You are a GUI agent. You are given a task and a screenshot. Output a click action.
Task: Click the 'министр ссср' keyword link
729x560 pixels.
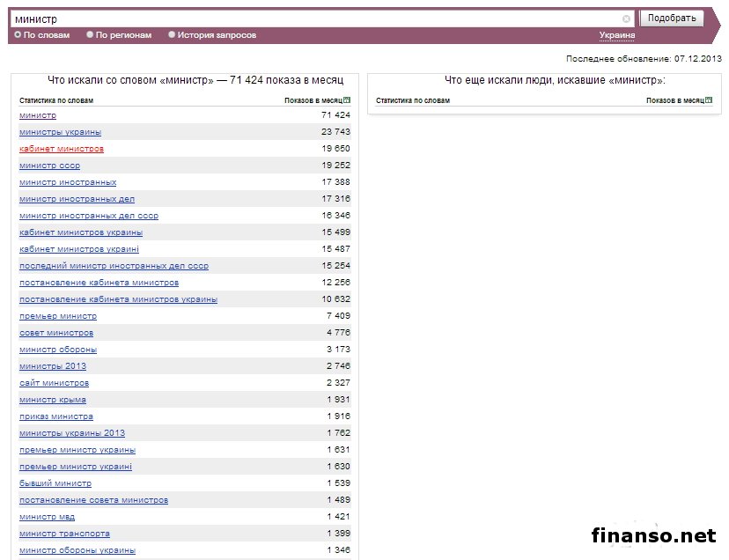point(49,166)
